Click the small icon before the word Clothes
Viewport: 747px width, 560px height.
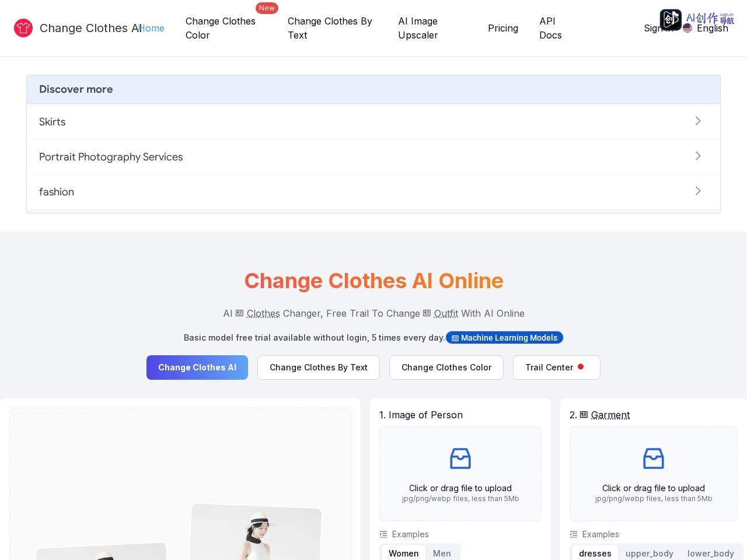click(x=239, y=313)
